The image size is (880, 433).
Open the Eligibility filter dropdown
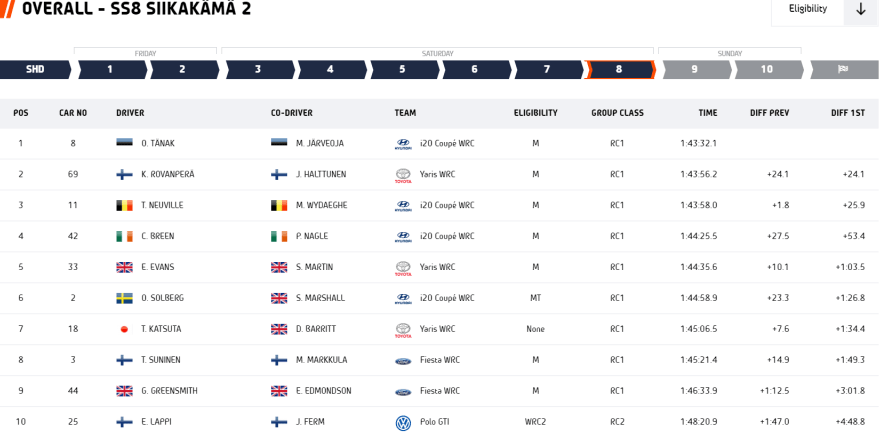(808, 9)
